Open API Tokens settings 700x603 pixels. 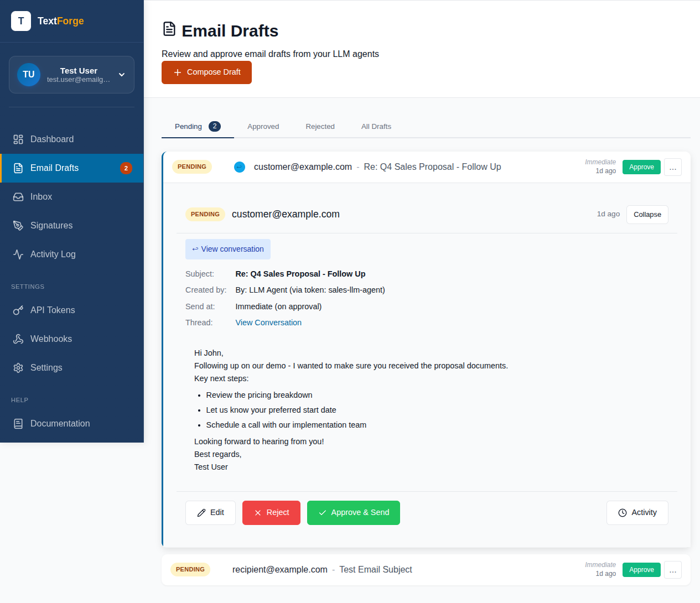(72, 310)
